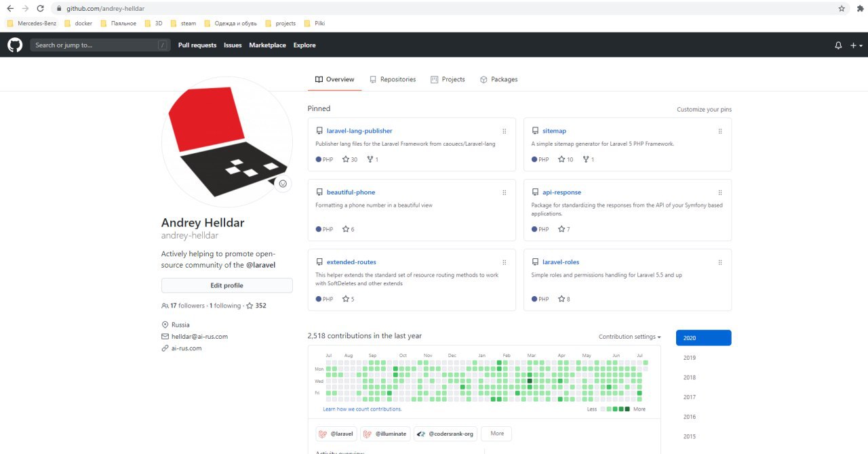Click the grip handle on beautiful-phone card

click(x=505, y=192)
